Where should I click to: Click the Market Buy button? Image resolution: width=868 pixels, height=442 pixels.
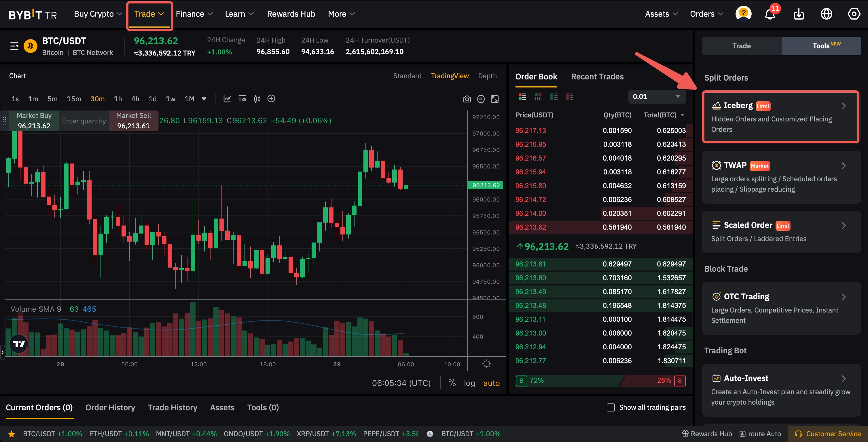pyautogui.click(x=34, y=121)
